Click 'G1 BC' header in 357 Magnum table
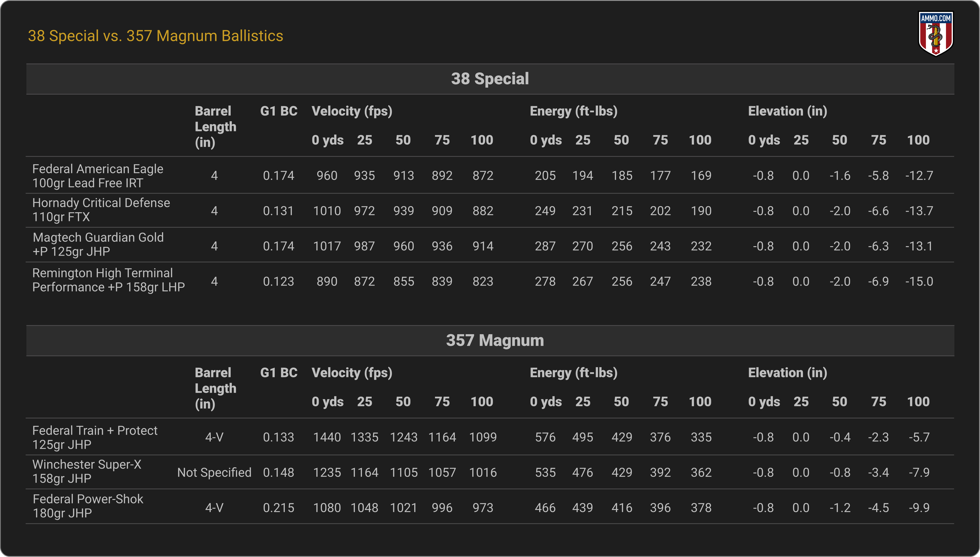Image resolution: width=980 pixels, height=557 pixels. click(279, 373)
